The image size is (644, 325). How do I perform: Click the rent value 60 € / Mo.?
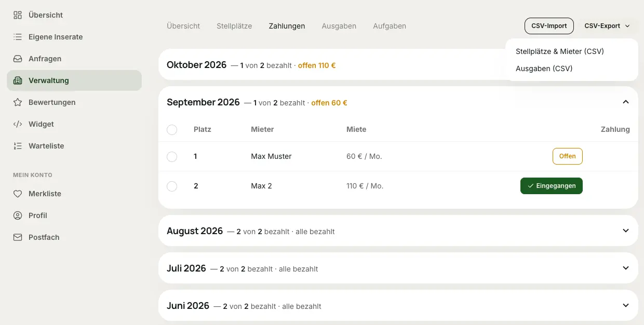click(364, 156)
